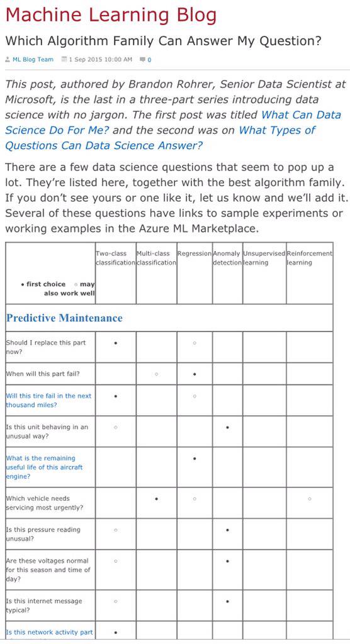
Task: Click the Anomaly detection column header
Action: [x=227, y=258]
